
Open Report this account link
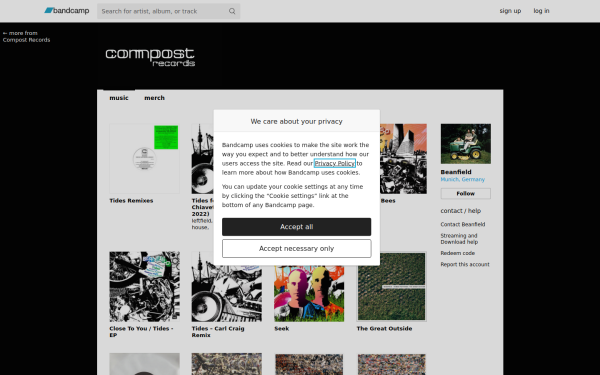tap(465, 264)
